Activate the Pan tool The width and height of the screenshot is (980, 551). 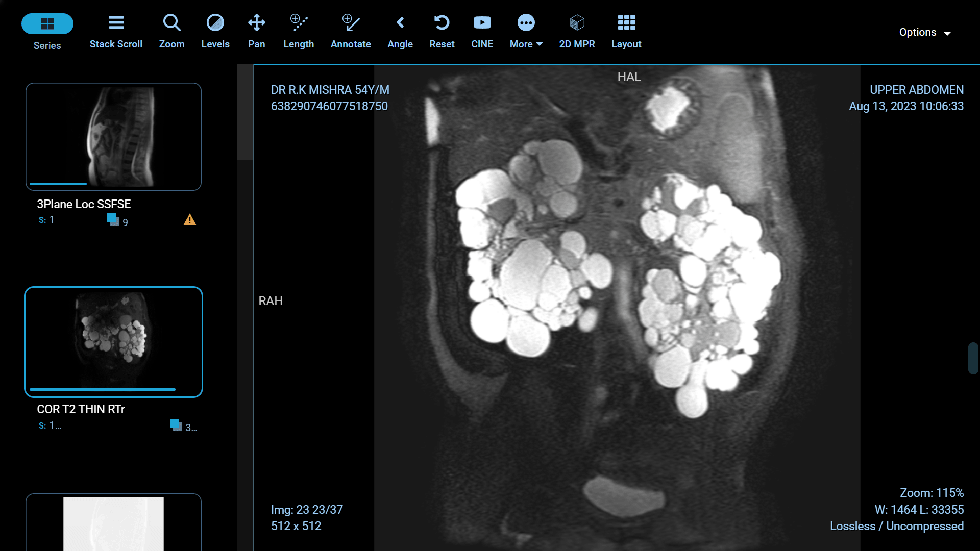click(x=256, y=31)
